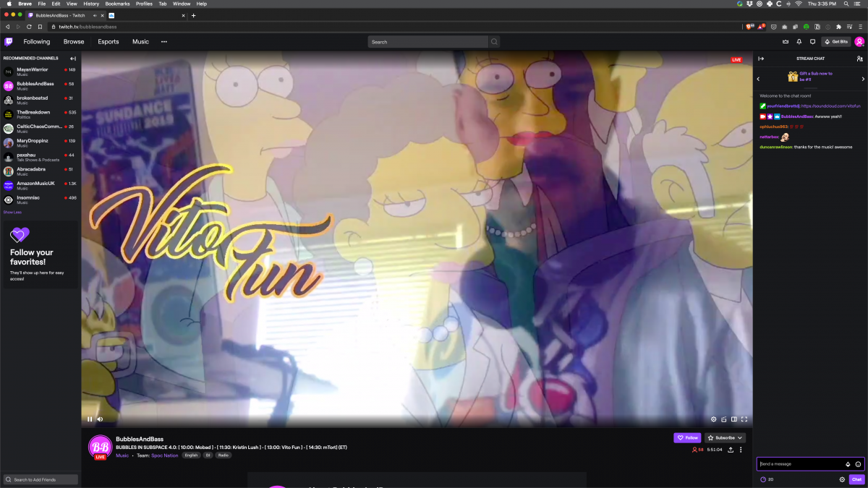868x488 pixels.
Task: Open the TheBreakdown recommended channel
Action: (40, 114)
